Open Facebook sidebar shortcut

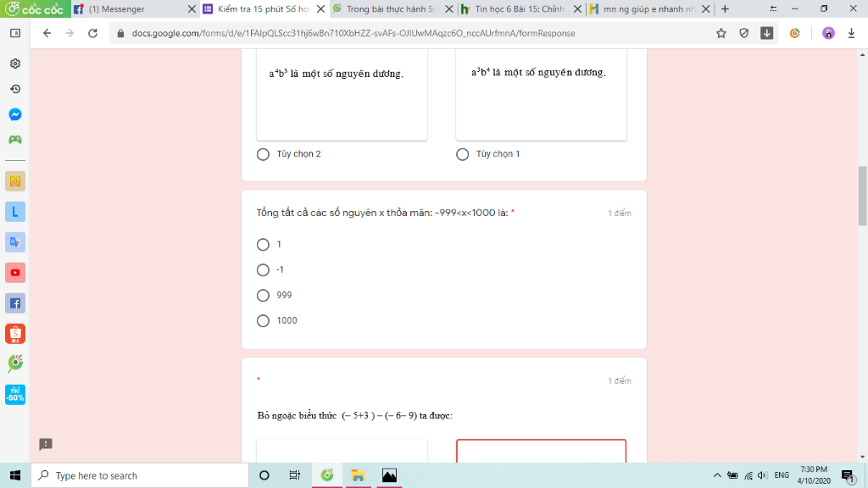tap(15, 302)
